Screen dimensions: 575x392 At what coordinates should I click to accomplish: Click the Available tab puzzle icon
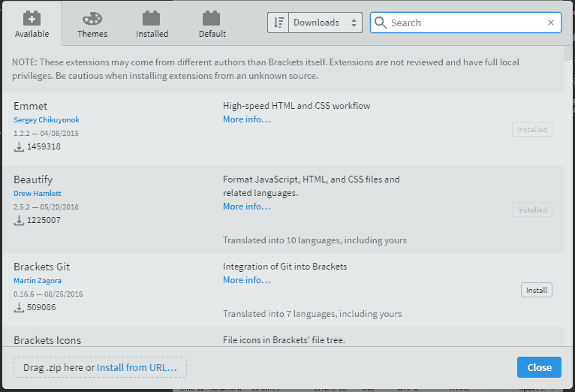click(x=32, y=18)
